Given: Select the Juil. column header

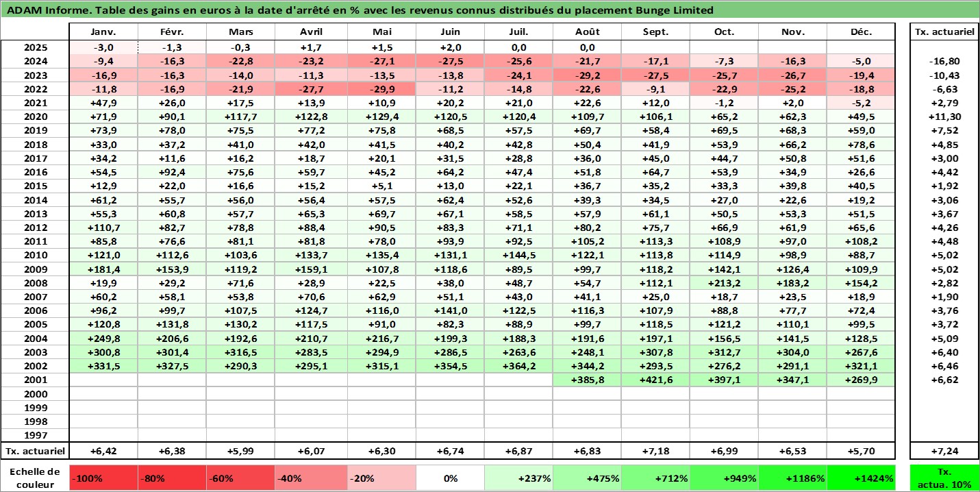Looking at the screenshot, I should point(518,32).
